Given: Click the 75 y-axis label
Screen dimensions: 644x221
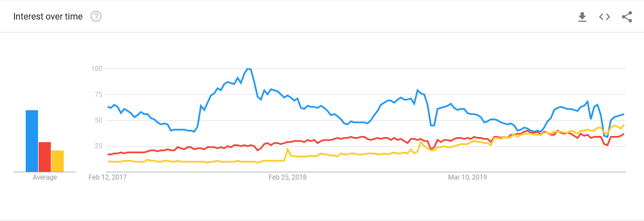Looking at the screenshot, I should [98, 94].
